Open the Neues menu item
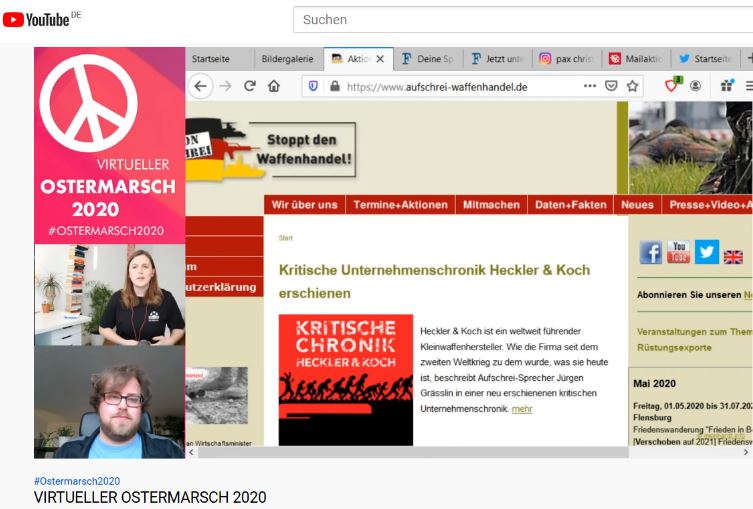The image size is (753, 509). pyautogui.click(x=637, y=205)
